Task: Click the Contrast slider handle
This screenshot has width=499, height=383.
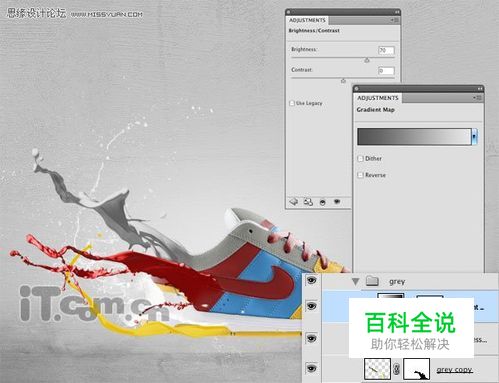Action: point(343,81)
